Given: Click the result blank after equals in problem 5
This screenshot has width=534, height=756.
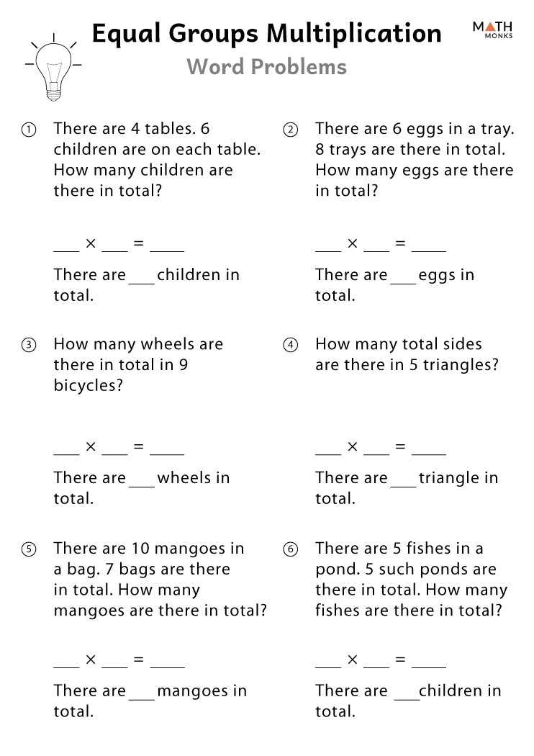Looking at the screenshot, I should pos(167,663).
